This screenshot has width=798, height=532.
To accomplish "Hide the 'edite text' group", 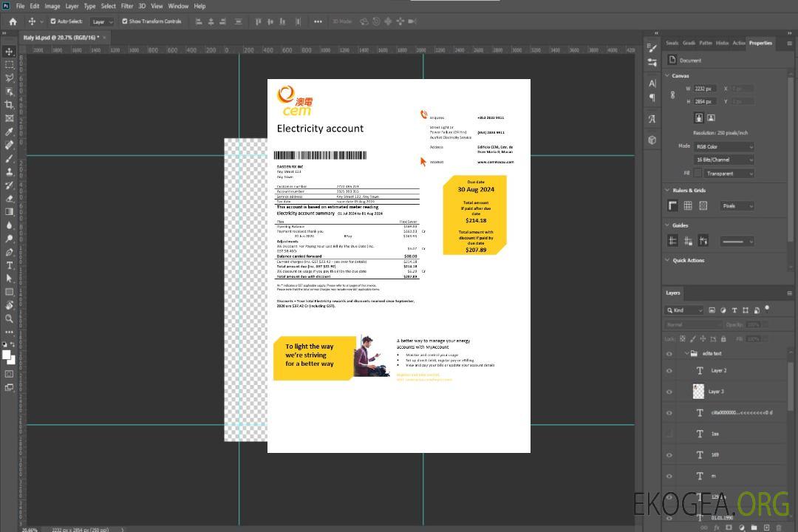I will click(669, 354).
